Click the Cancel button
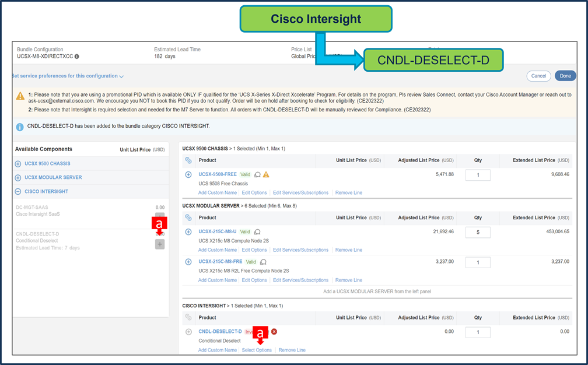Image resolution: width=588 pixels, height=365 pixels. point(538,76)
